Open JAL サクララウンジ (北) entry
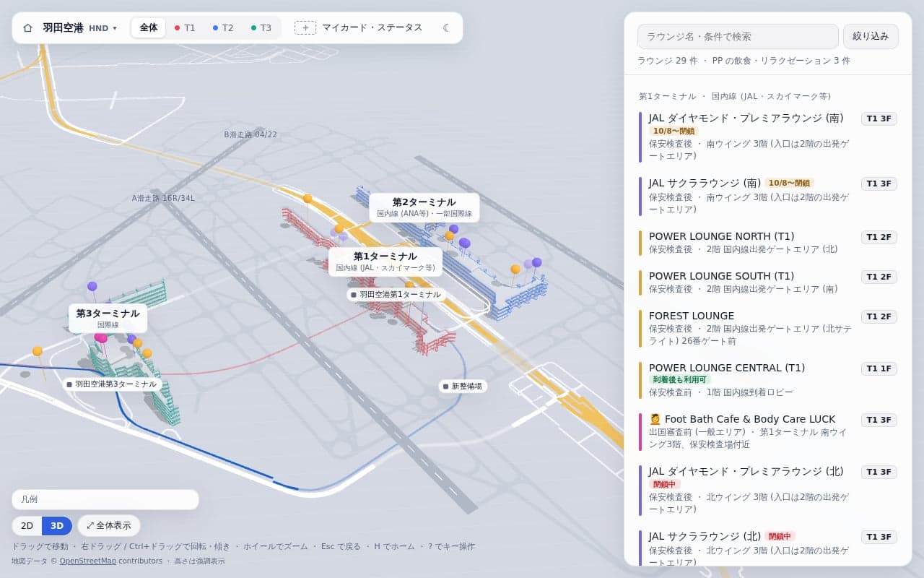Viewport: 924px width, 578px height. [x=768, y=547]
